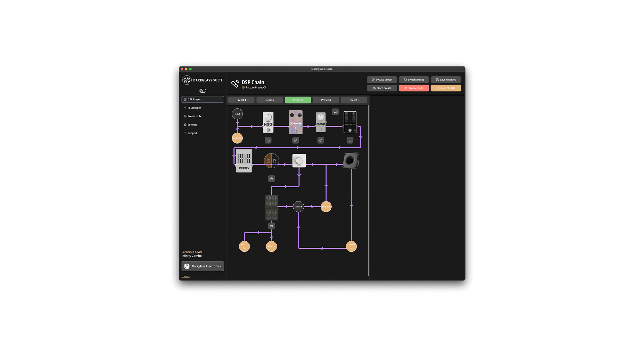Viewport: 644px width, 354px height.
Task: Toggle power under the Octaver pedal
Action: tap(296, 140)
